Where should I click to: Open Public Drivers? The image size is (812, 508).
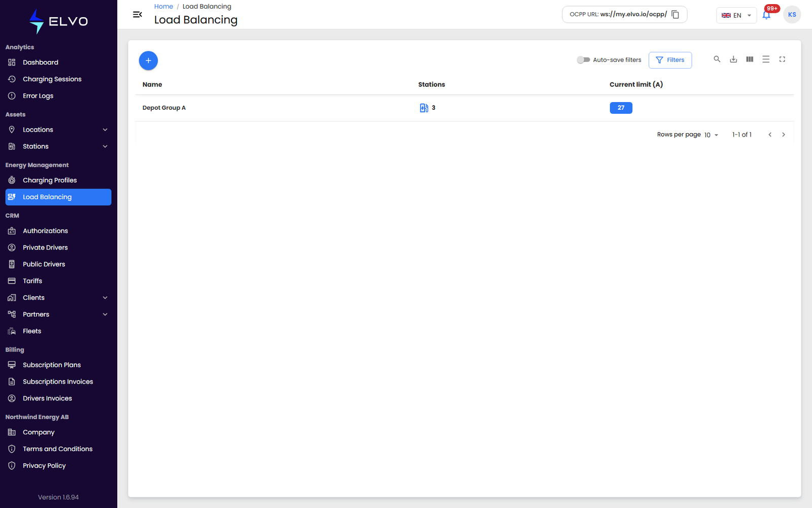coord(58,264)
